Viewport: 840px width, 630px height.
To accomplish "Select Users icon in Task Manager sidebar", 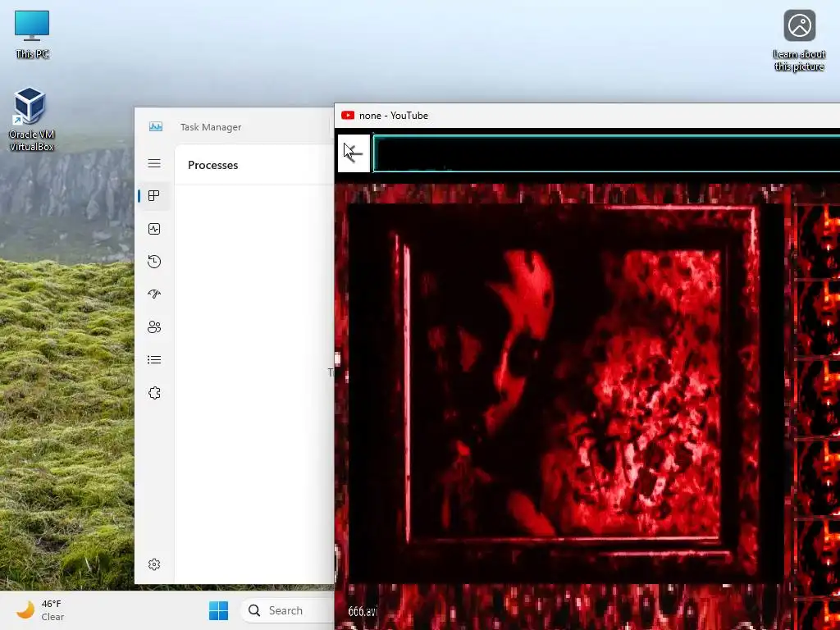I will [154, 326].
